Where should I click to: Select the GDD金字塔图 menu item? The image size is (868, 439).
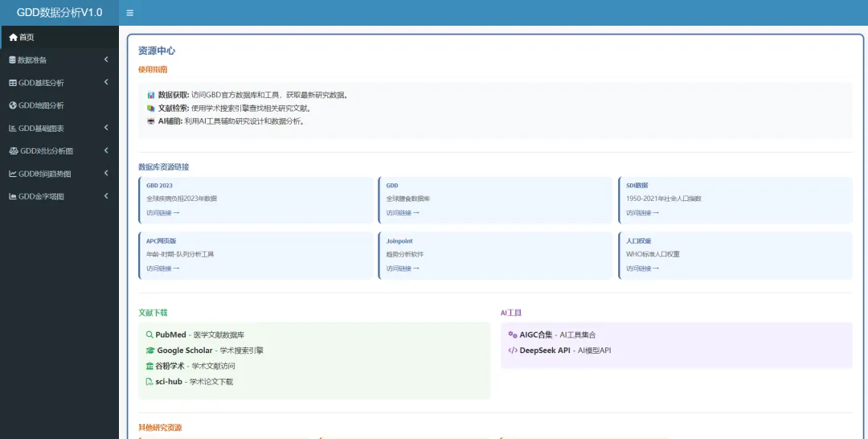(x=59, y=196)
